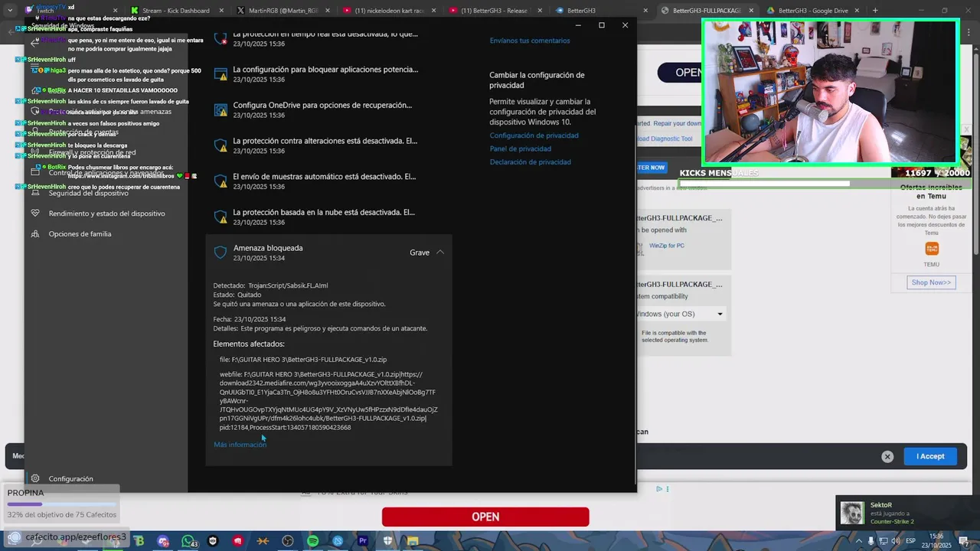Click the red OPEN button at bottom

pyautogui.click(x=485, y=517)
